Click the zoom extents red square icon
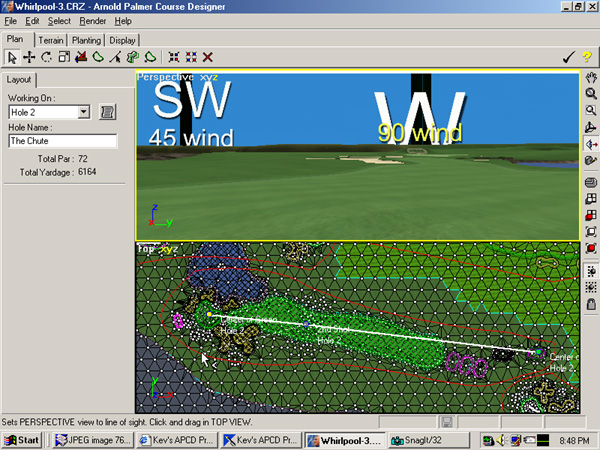Image resolution: width=600 pixels, height=450 pixels. 591,248
